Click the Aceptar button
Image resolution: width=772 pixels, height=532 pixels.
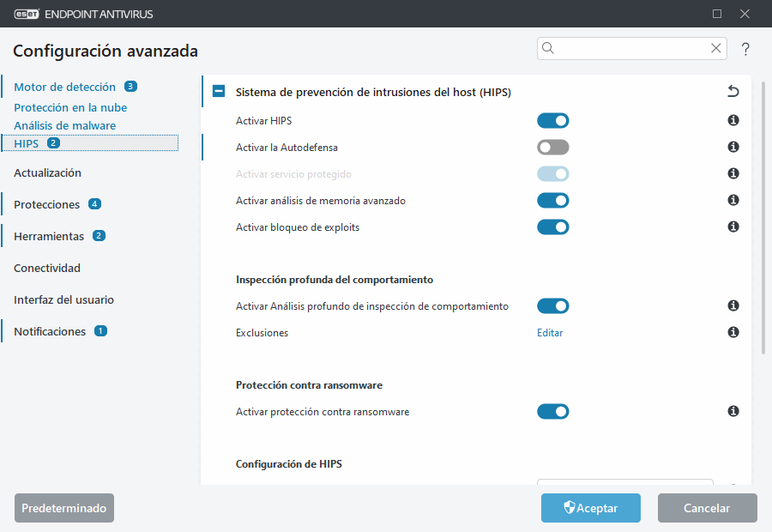point(591,508)
